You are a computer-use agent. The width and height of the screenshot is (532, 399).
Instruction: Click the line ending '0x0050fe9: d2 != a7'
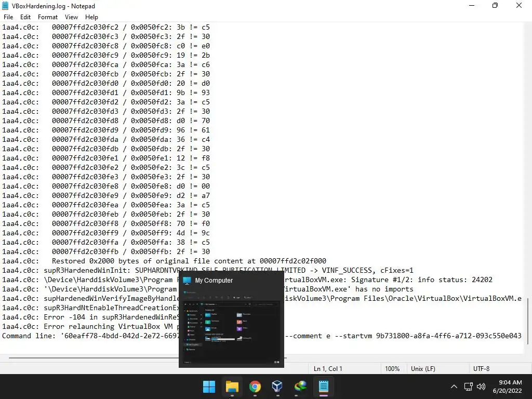(106, 195)
